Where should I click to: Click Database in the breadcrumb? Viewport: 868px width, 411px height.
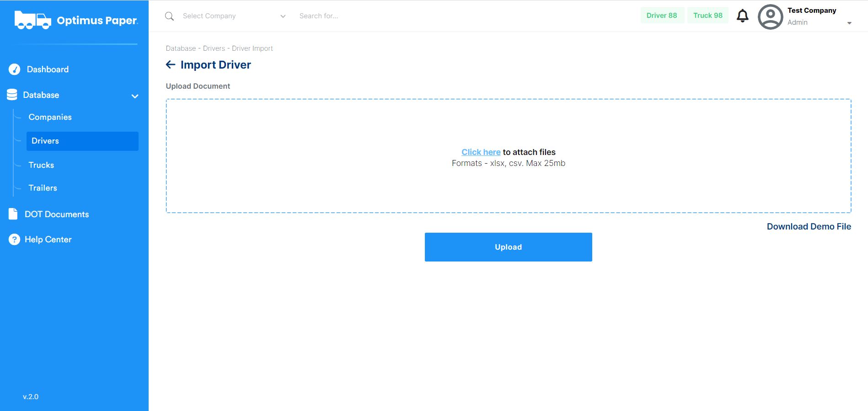181,48
